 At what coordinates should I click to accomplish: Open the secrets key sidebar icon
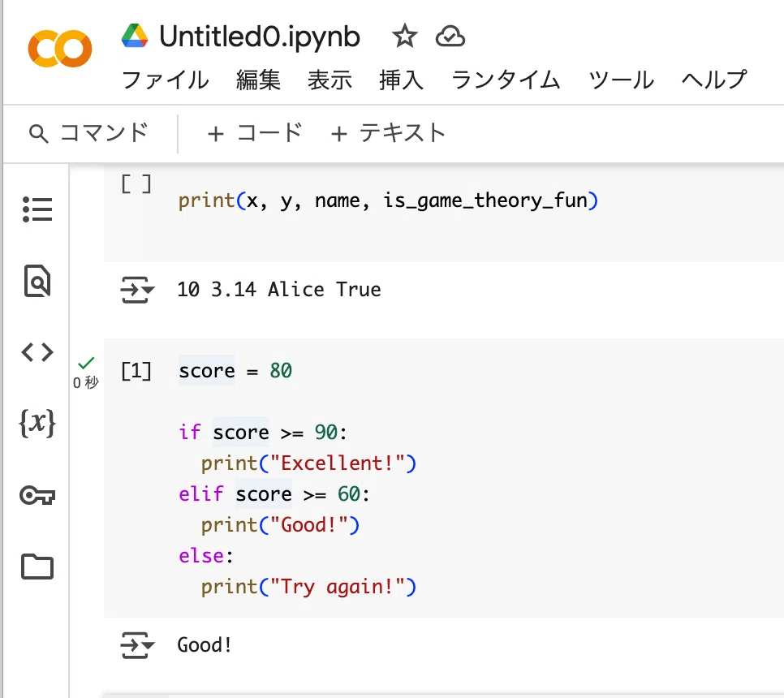37,496
